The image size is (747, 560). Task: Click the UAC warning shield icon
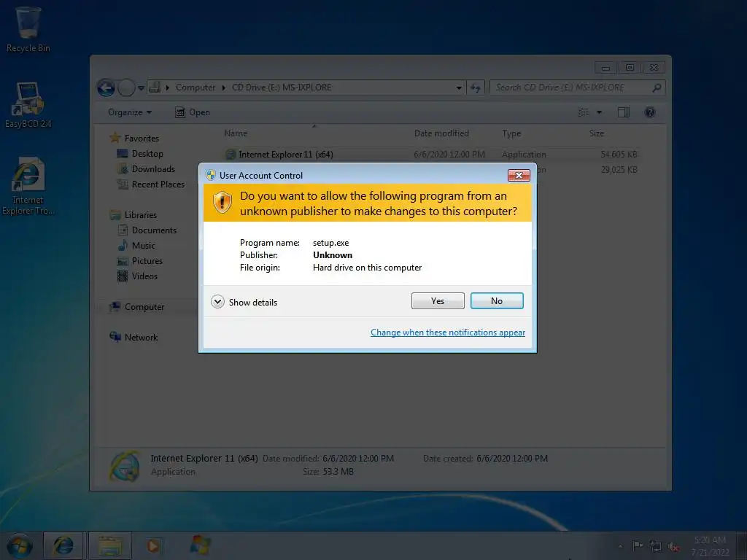[x=222, y=203]
